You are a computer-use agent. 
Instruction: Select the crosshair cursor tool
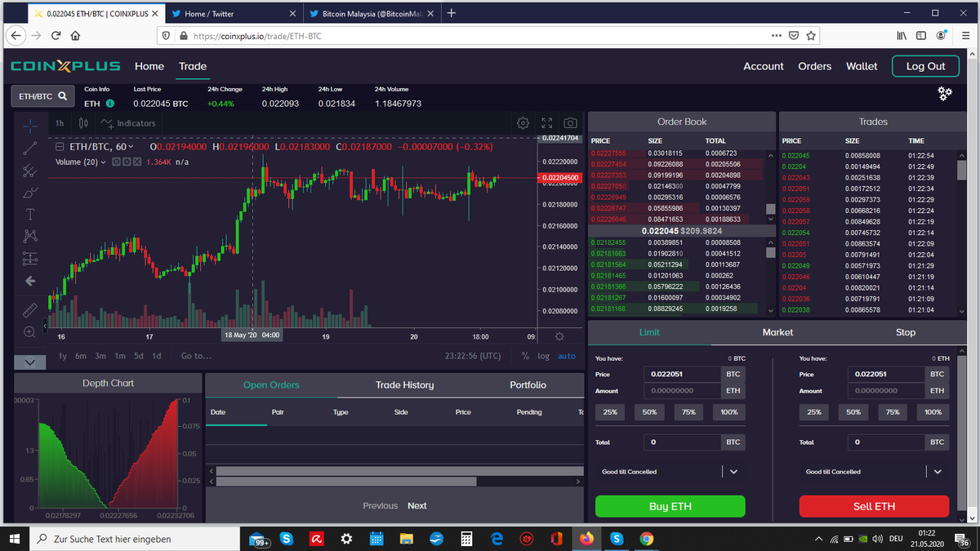(x=30, y=125)
